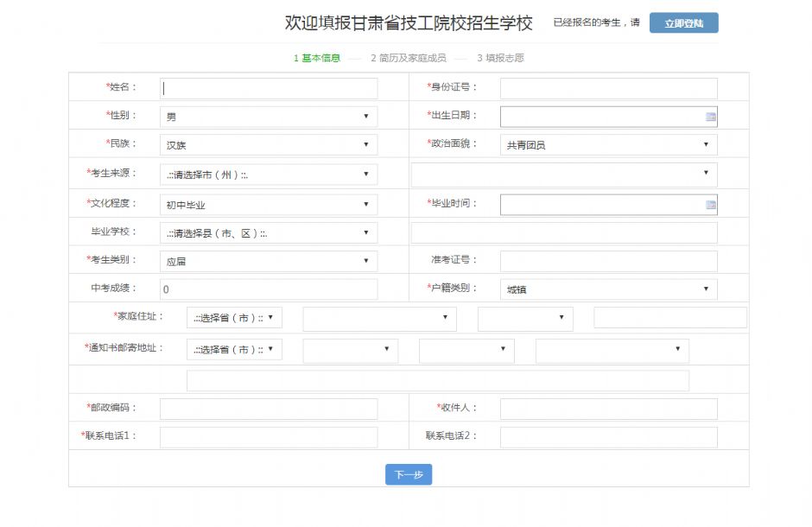Viewport: 812px width, 527px height.
Task: Open calendar icon in 出生日期 field
Action: [710, 117]
